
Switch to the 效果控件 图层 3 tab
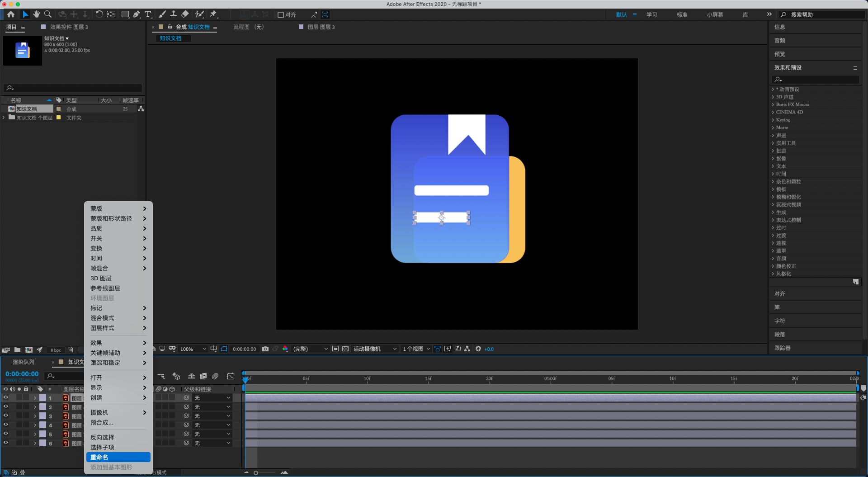coord(69,27)
